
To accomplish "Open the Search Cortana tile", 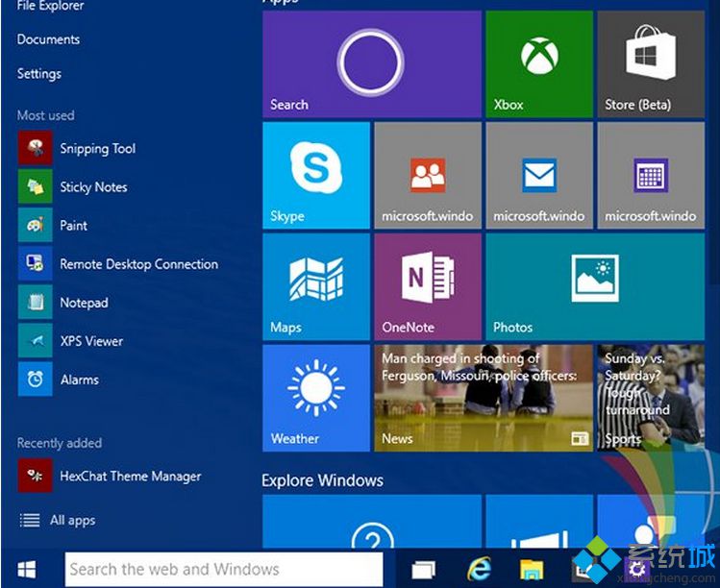I will tap(372, 64).
